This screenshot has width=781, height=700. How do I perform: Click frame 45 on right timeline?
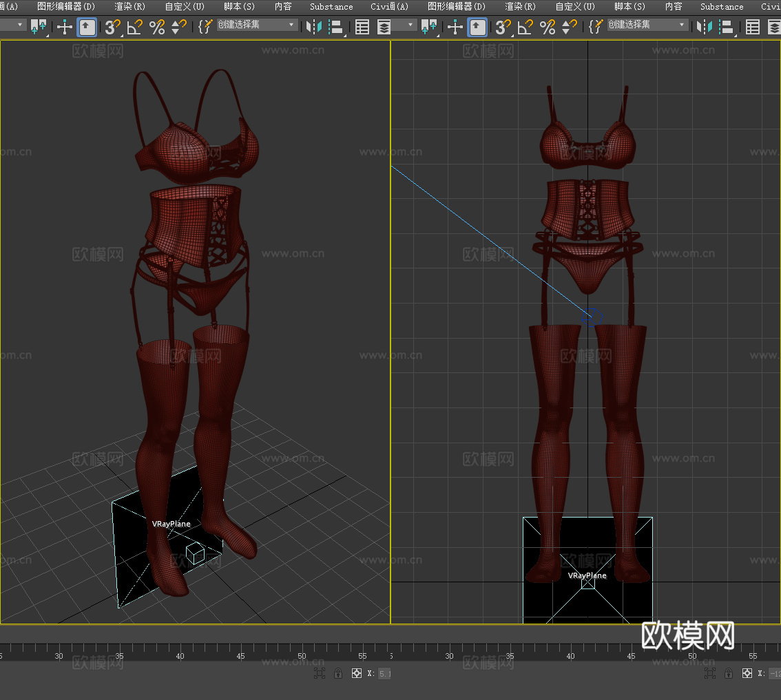[631, 656]
